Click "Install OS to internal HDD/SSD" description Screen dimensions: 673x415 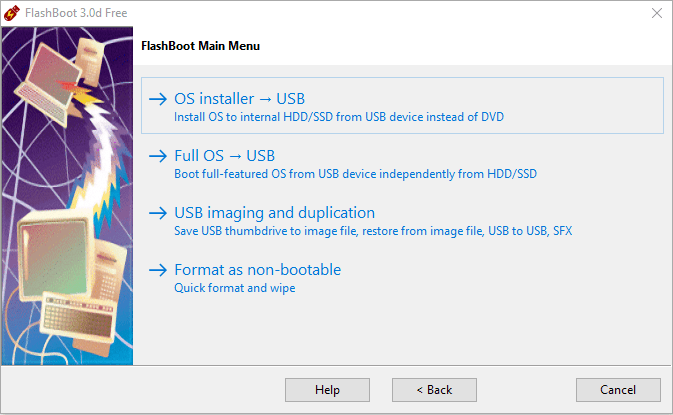(x=338, y=117)
